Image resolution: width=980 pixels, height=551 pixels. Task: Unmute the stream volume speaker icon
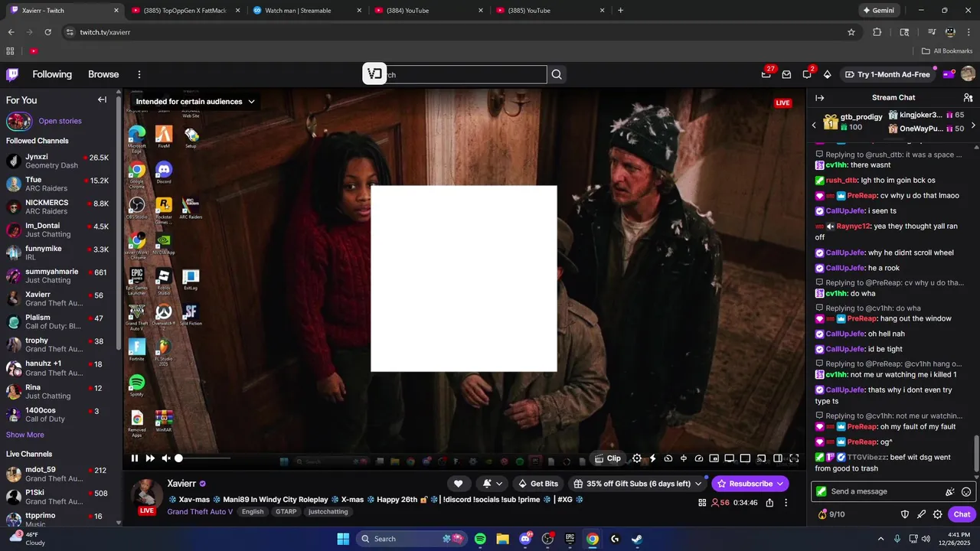click(x=166, y=458)
